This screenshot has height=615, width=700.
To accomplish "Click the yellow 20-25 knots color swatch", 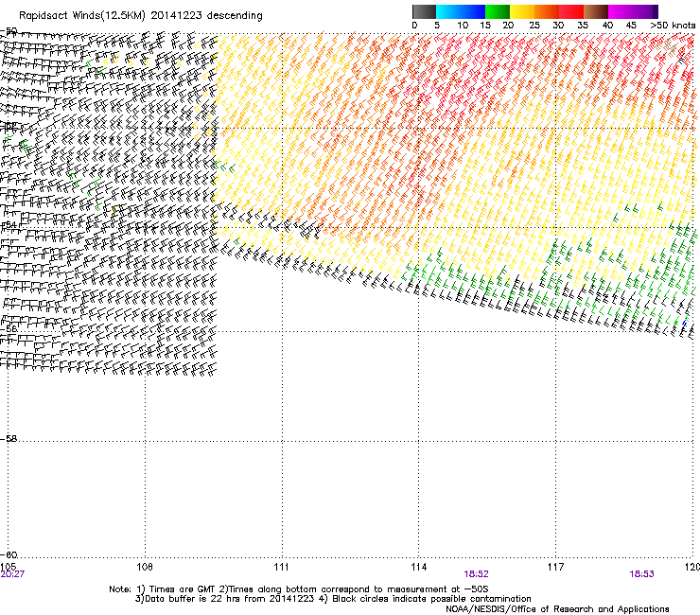I will point(522,11).
